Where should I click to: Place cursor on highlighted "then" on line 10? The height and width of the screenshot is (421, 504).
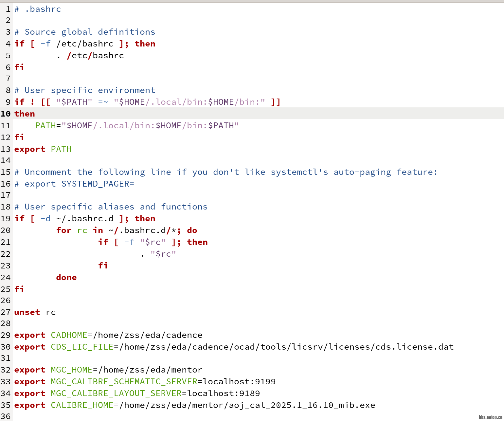pyautogui.click(x=25, y=114)
